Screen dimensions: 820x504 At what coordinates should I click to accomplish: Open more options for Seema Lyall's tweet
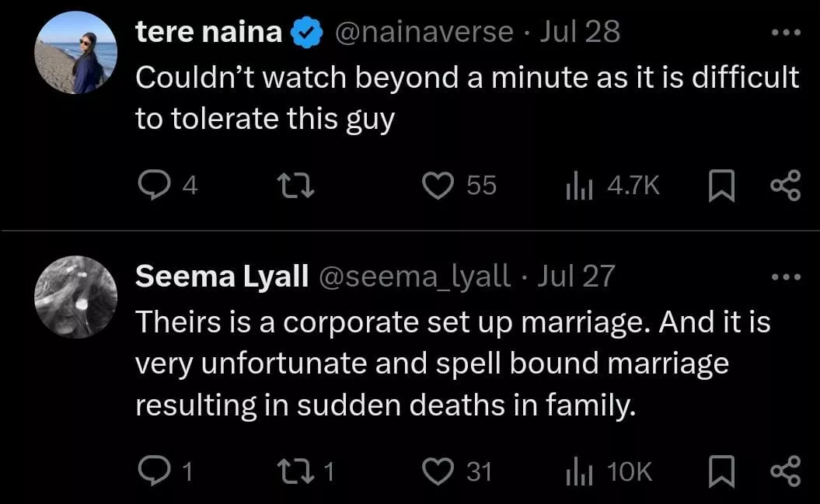pos(785,276)
